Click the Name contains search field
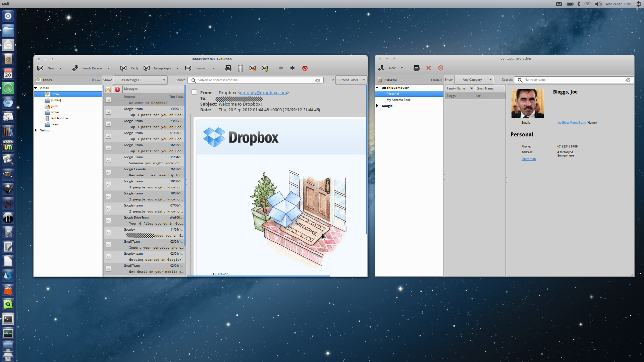This screenshot has height=362, width=644. (x=574, y=80)
